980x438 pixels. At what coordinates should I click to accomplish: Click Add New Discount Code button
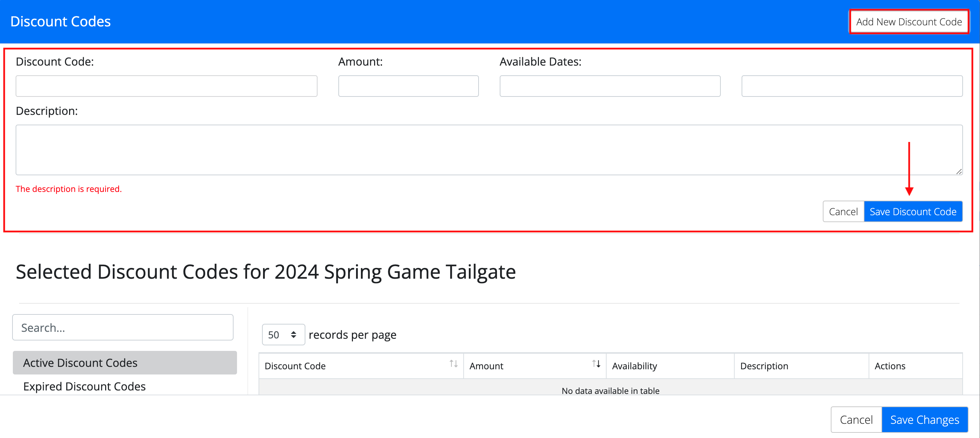909,22
